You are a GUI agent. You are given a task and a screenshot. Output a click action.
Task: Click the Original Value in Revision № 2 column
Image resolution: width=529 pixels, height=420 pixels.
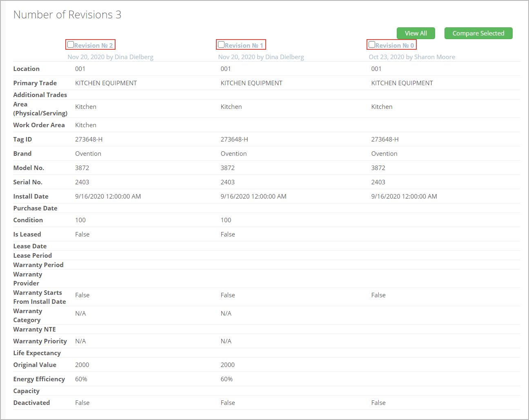(82, 365)
